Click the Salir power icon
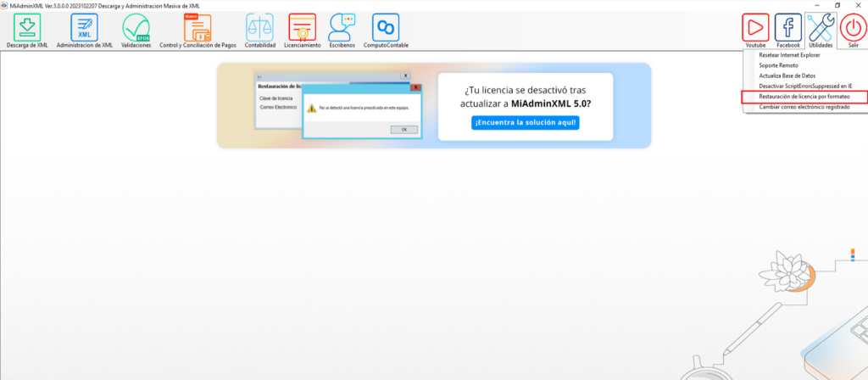Image resolution: width=868 pixels, height=380 pixels. click(x=854, y=31)
